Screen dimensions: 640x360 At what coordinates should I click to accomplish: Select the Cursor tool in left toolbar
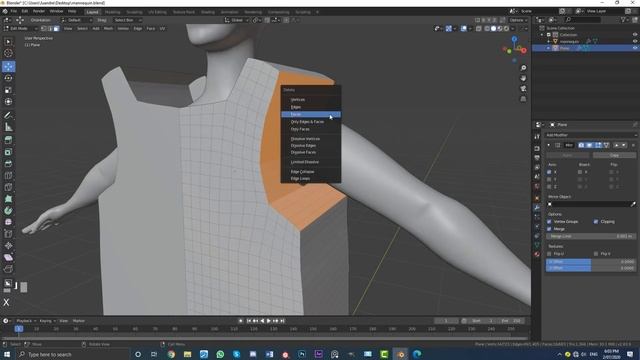pyautogui.click(x=8, y=53)
